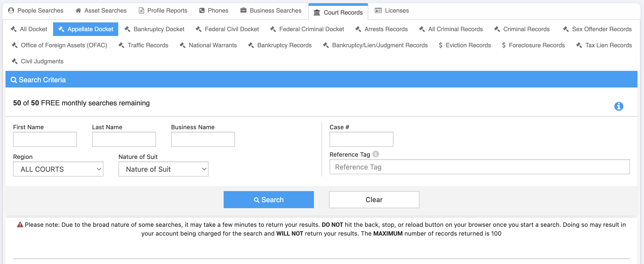Open the Licenses tab
Viewport: 644px width, 264px height.
click(x=392, y=11)
